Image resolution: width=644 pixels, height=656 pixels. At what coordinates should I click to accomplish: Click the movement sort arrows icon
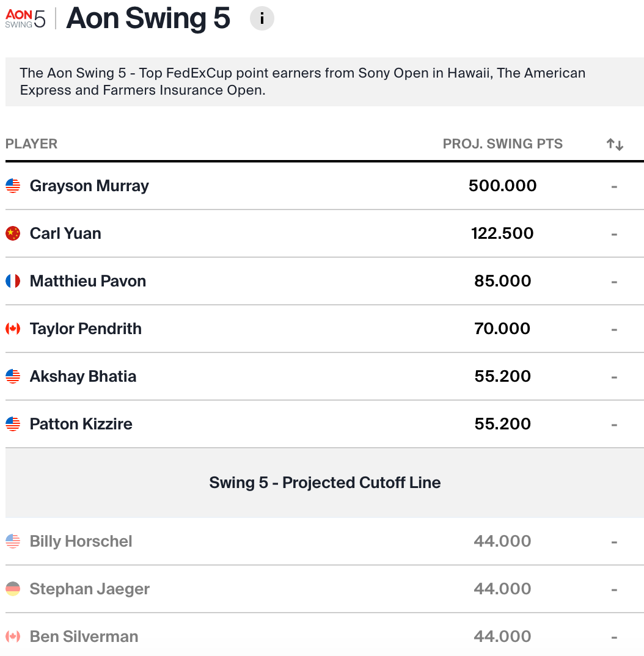point(615,145)
